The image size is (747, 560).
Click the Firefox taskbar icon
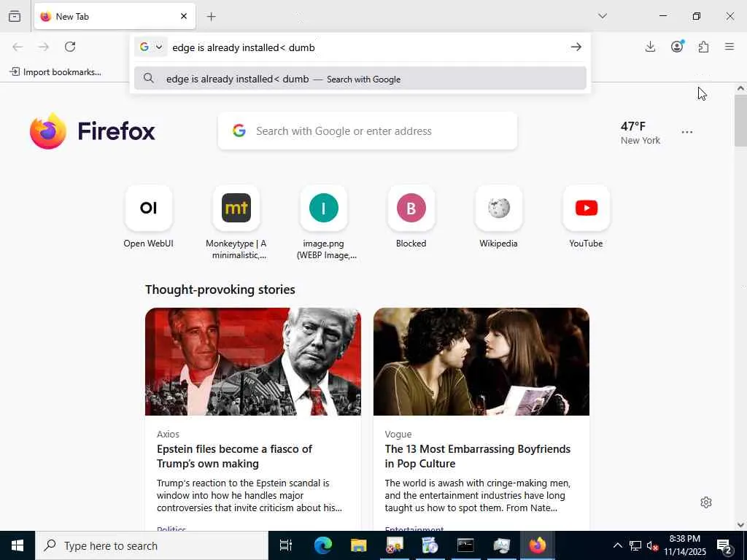click(537, 545)
